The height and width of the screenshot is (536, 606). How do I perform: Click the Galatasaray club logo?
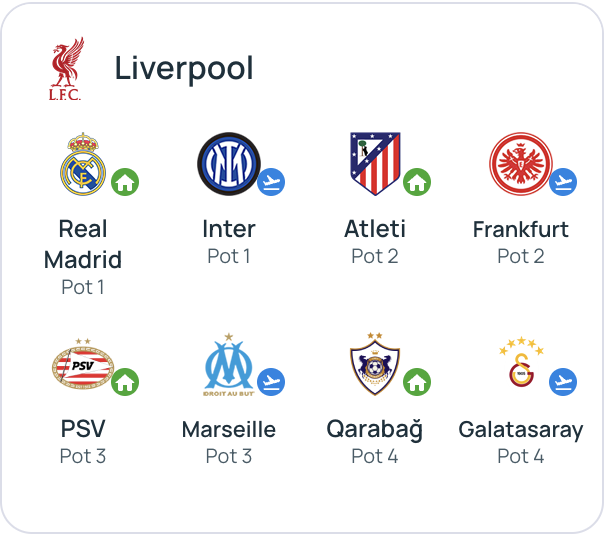[520, 365]
